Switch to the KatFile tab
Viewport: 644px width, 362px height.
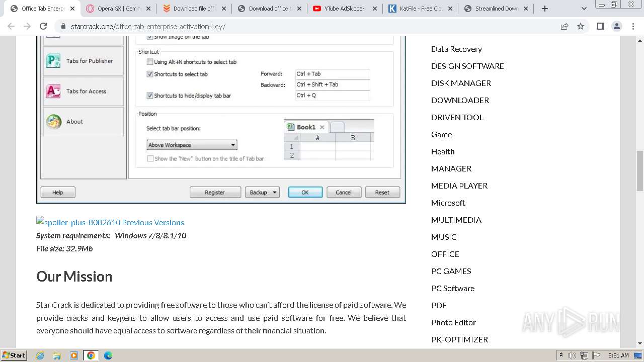point(420,9)
